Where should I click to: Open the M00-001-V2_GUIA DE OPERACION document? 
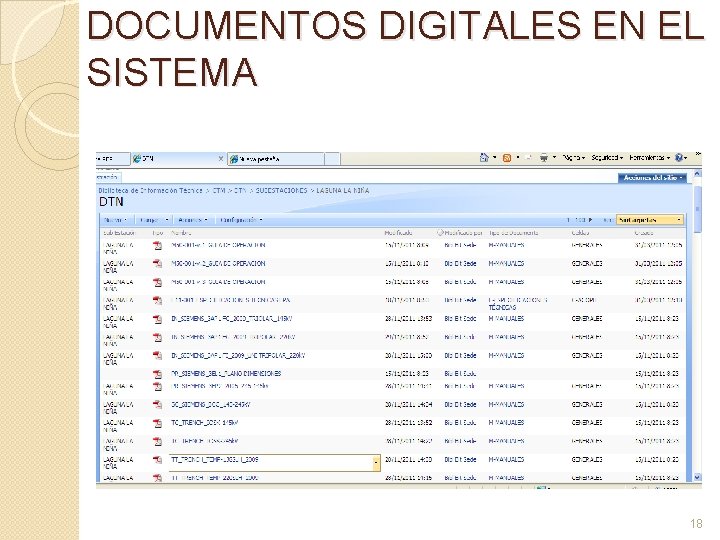[218, 264]
